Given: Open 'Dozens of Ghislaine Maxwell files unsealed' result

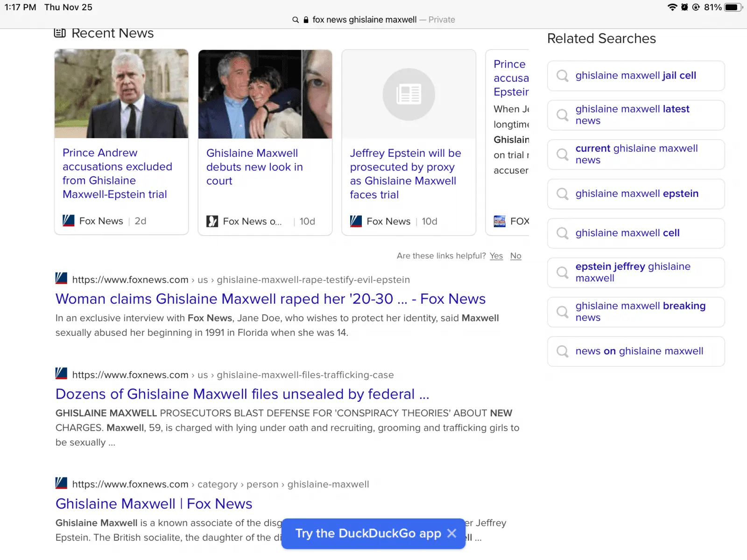Looking at the screenshot, I should point(242,394).
